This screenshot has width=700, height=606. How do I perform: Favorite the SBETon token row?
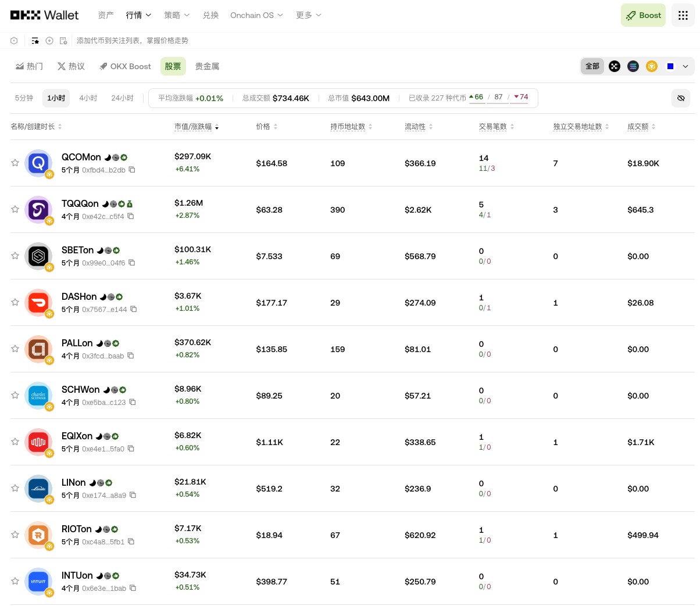pyautogui.click(x=15, y=256)
